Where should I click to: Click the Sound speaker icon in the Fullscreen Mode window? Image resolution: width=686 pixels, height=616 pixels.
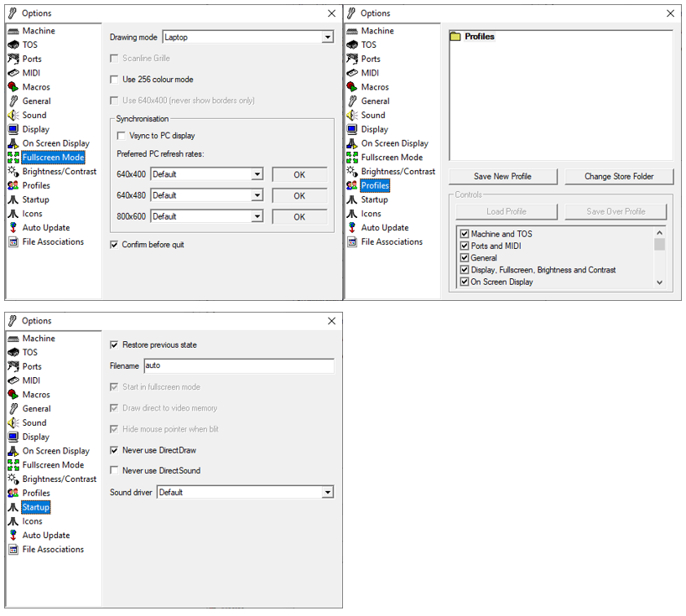[13, 116]
